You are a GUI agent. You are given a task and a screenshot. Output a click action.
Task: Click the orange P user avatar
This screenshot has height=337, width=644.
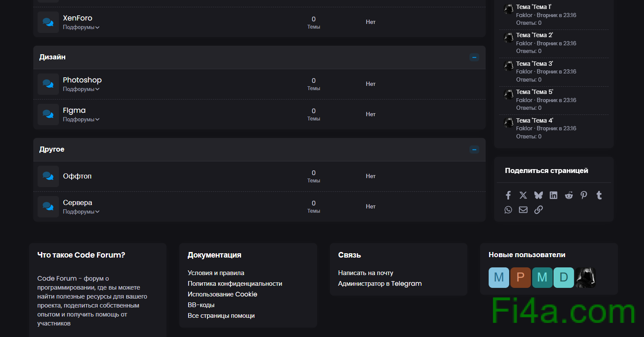[520, 278]
